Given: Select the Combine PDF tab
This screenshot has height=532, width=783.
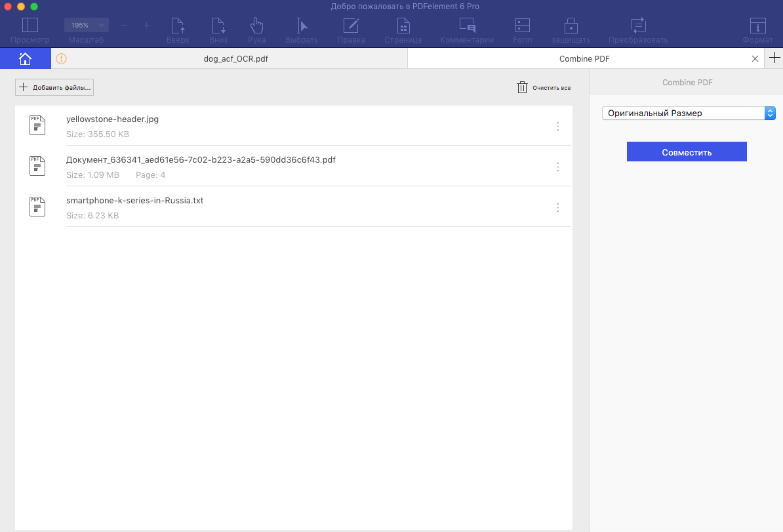Looking at the screenshot, I should click(584, 58).
